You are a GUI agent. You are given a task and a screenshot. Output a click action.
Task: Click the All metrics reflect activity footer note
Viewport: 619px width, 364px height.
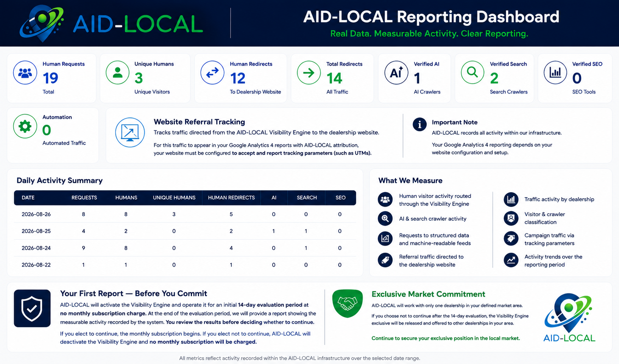(x=299, y=358)
